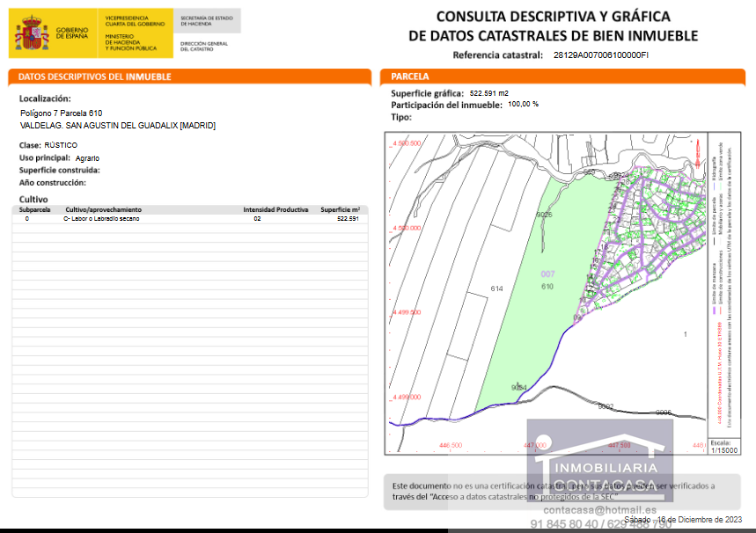Image resolution: width=756 pixels, height=533 pixels.
Task: Click the Polígono 7 Parcela 610 location text
Action: pyautogui.click(x=61, y=113)
